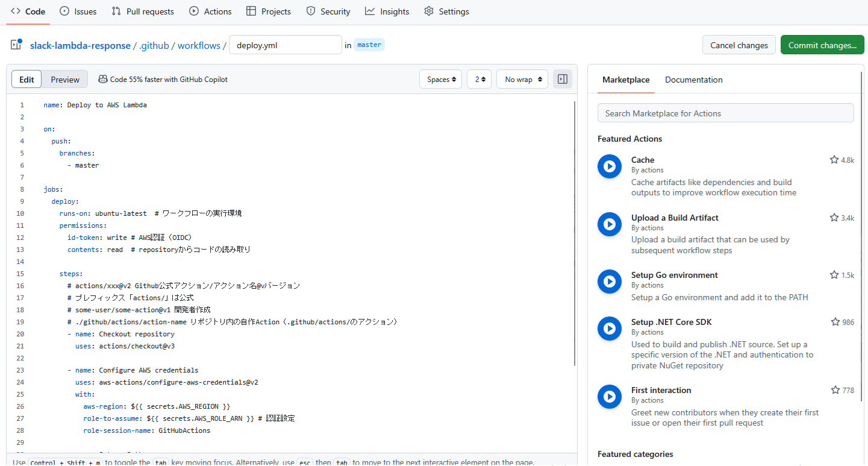Open the workflows breadcrumb link
The height and width of the screenshot is (466, 868).
tap(199, 45)
